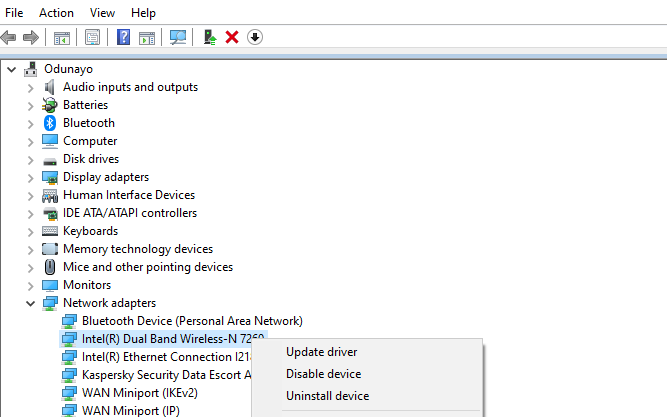
Task: Click the Network adapters category icon
Action: click(50, 303)
